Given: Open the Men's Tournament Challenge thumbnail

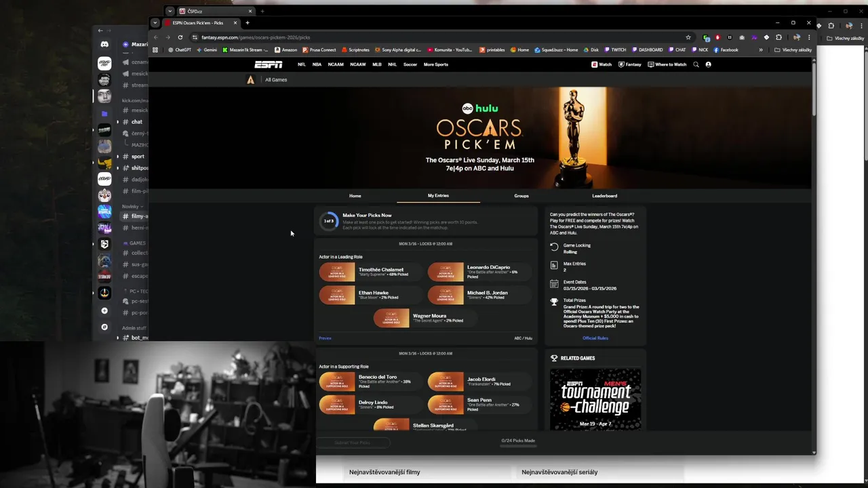Looking at the screenshot, I should (x=595, y=399).
